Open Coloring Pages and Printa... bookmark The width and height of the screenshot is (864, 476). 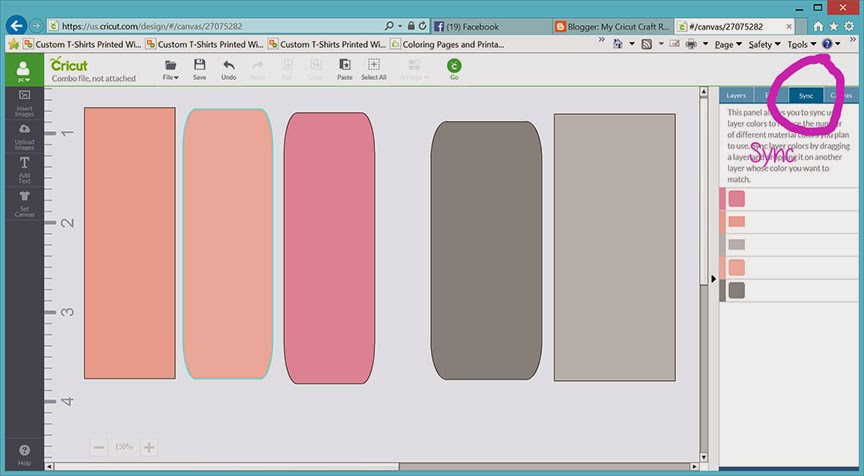coord(447,44)
